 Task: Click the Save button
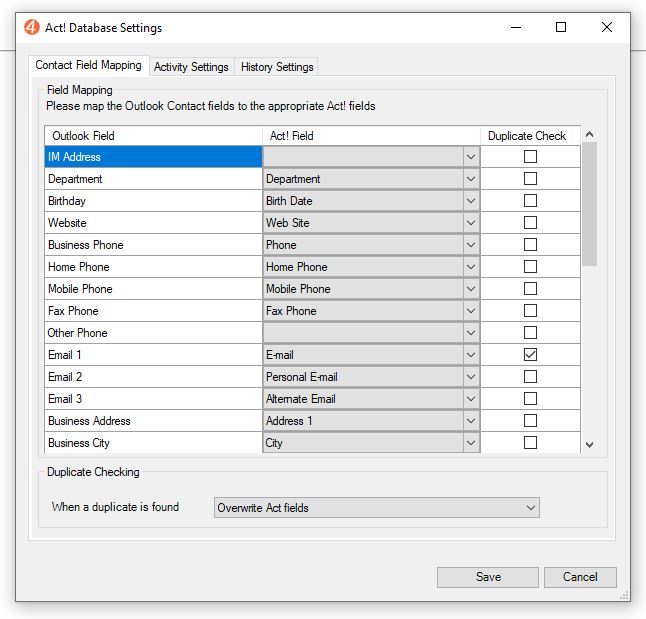[x=488, y=577]
